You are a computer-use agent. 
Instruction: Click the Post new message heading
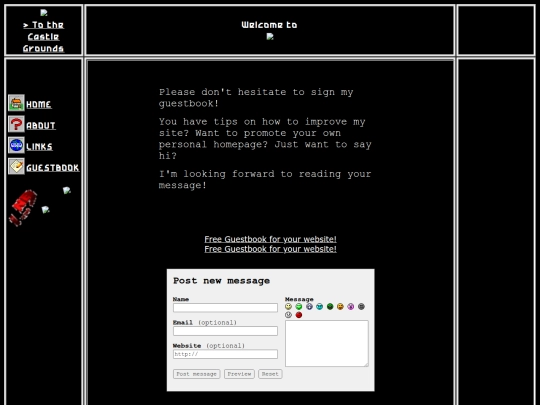(x=221, y=281)
